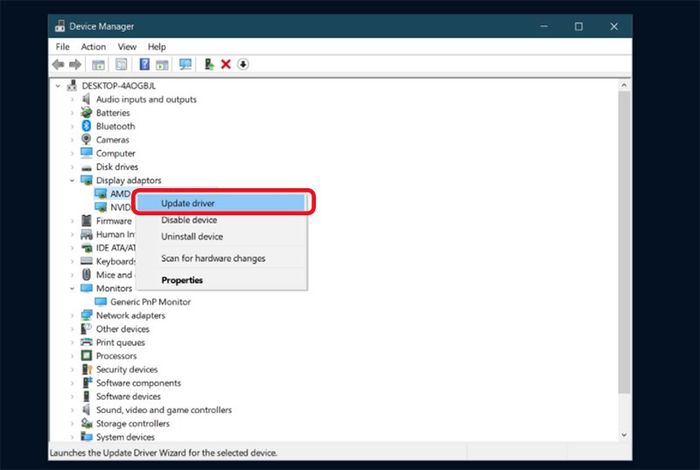Screen dimensions: 700x470
Task: Open the Action menu
Action: pos(93,46)
